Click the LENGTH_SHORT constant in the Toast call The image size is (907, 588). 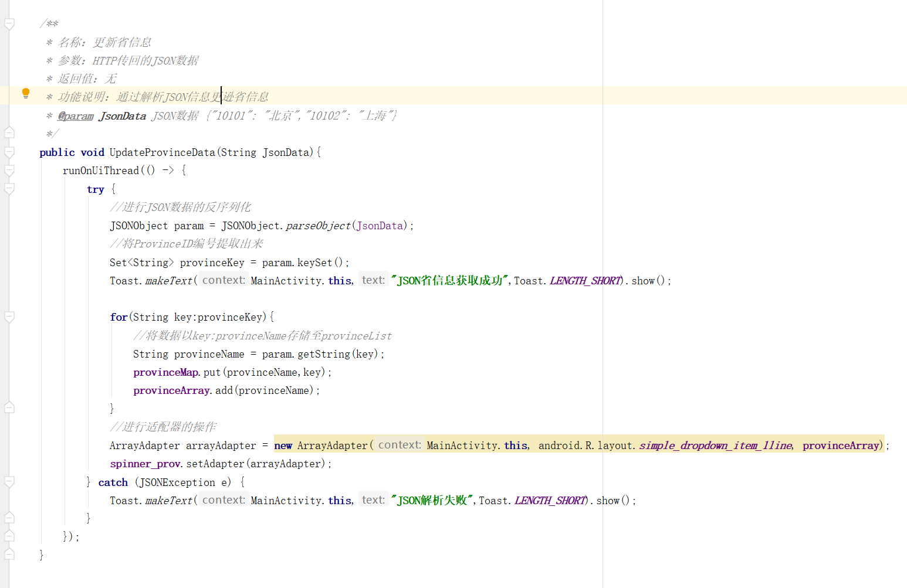pyautogui.click(x=584, y=280)
